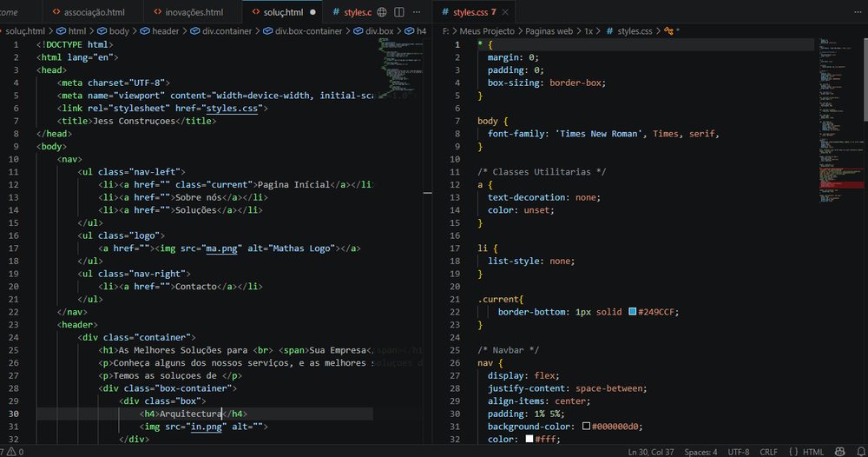Click the 'Jess Construçoes' title text
The height and width of the screenshot is (457, 868).
[x=134, y=121]
